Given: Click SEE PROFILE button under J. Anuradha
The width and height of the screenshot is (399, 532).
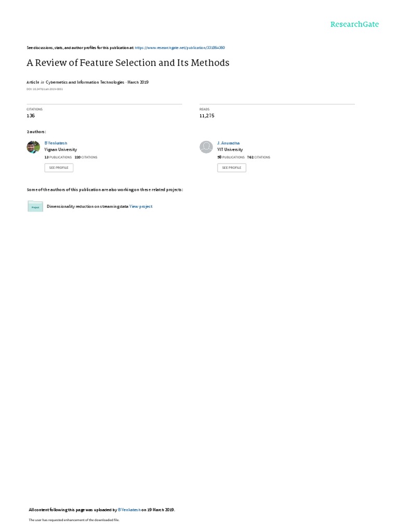Looking at the screenshot, I should pos(232,168).
